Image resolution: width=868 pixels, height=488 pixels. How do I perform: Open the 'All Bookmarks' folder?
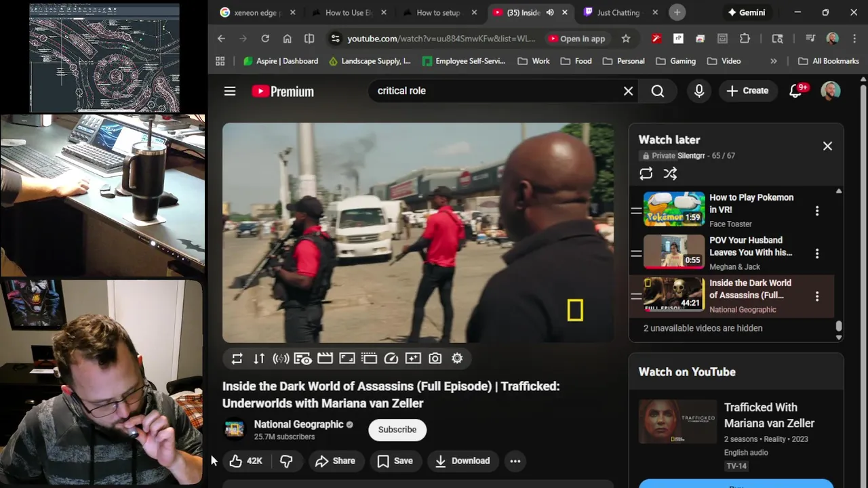tap(829, 61)
